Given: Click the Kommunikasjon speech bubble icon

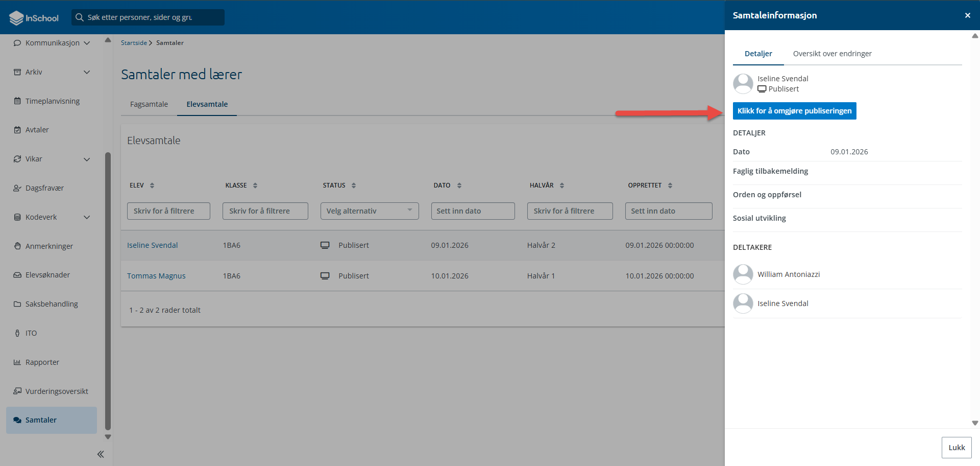Looking at the screenshot, I should [x=17, y=43].
